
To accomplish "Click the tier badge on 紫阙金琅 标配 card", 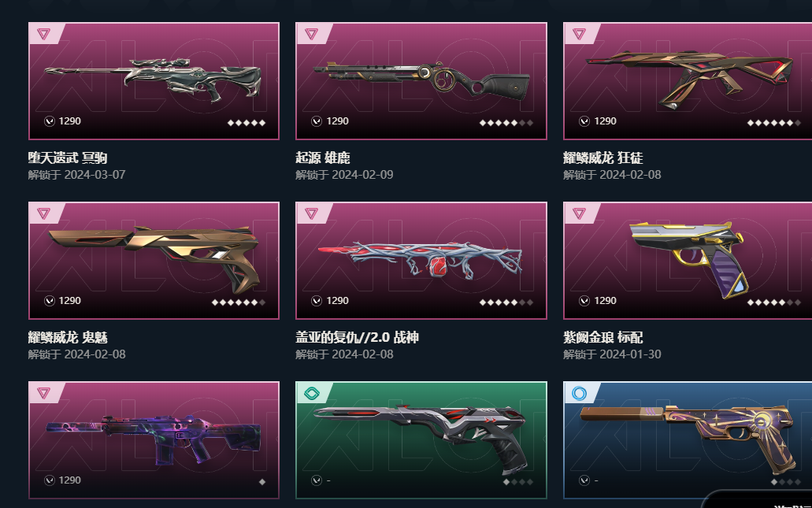I will coord(579,213).
